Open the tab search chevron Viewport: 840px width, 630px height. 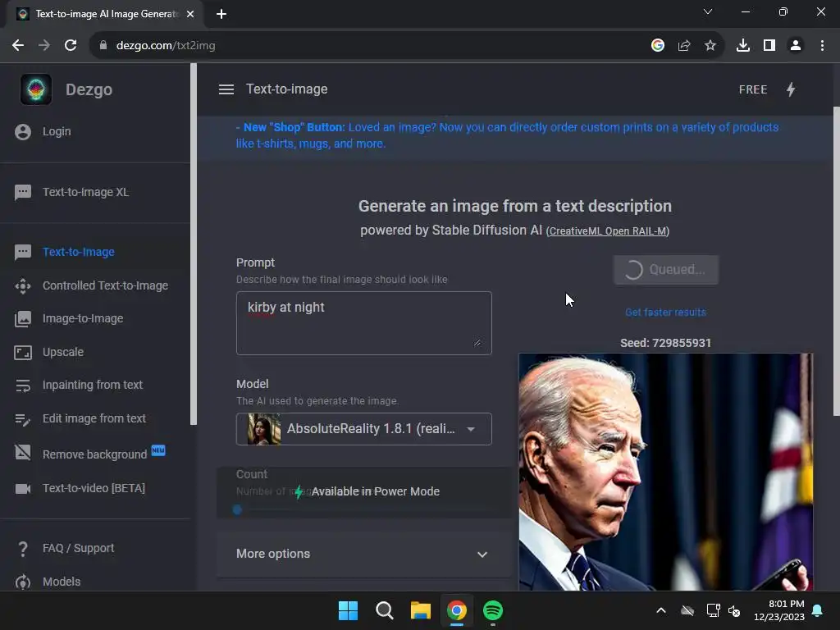(708, 11)
